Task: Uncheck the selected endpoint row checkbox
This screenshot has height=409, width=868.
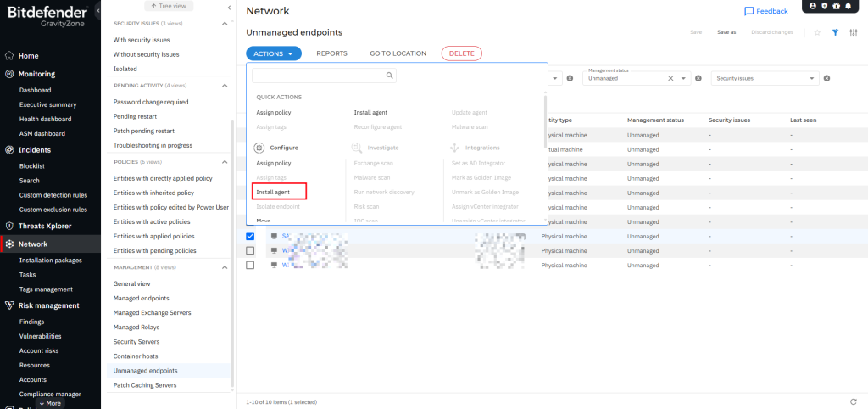Action: pos(250,236)
